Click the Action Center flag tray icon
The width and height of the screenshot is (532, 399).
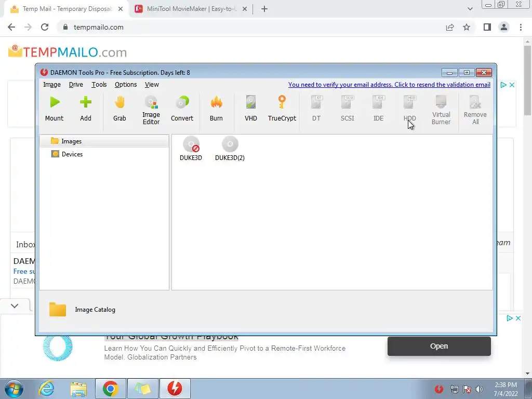pyautogui.click(x=467, y=389)
